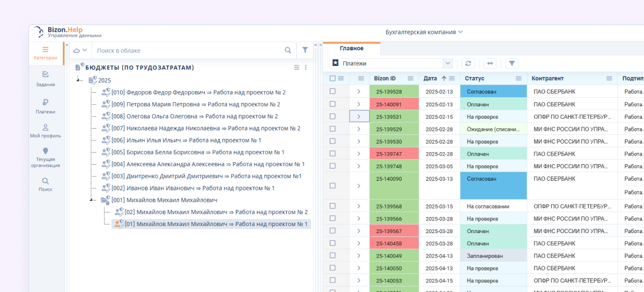Select [01] Михайлов ⇒ Работа над проектом № 1

point(211,224)
